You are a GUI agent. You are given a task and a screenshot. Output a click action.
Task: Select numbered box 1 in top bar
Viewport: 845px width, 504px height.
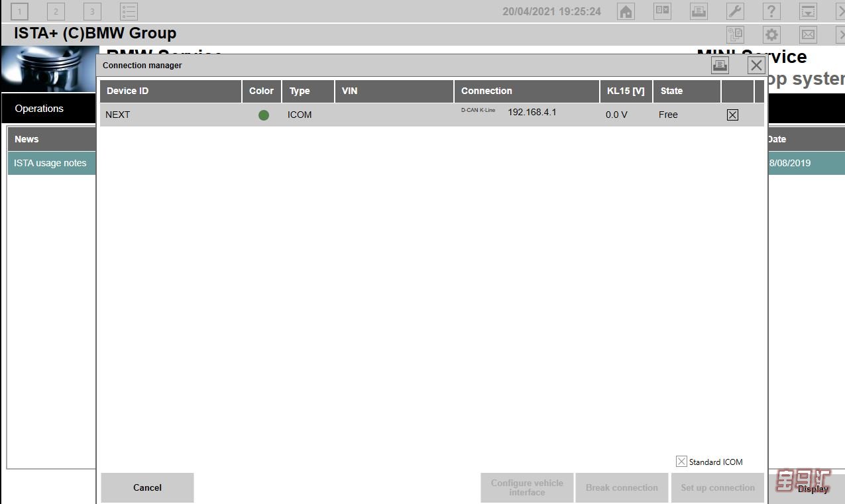pos(19,11)
